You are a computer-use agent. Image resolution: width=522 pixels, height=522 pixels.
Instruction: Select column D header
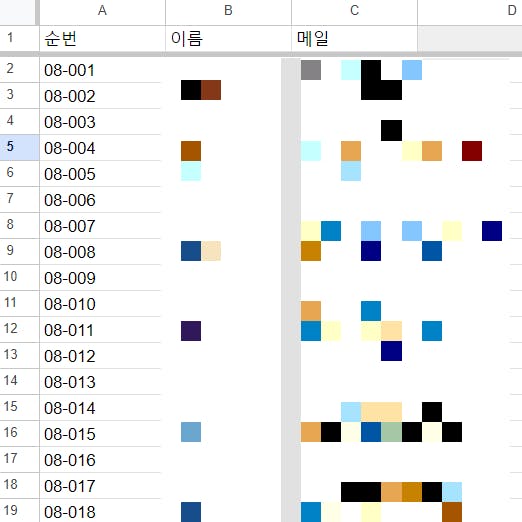click(x=470, y=12)
